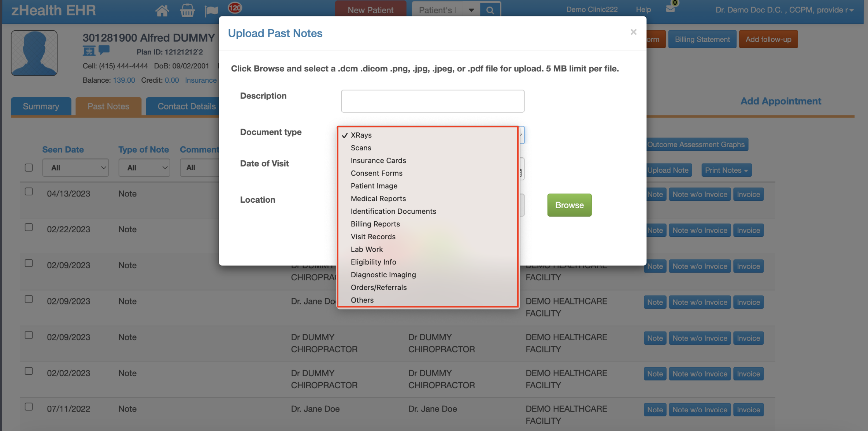Screen dimensions: 868x431
Task: Check the 04/13/2023 note checkbox
Action: (x=29, y=192)
